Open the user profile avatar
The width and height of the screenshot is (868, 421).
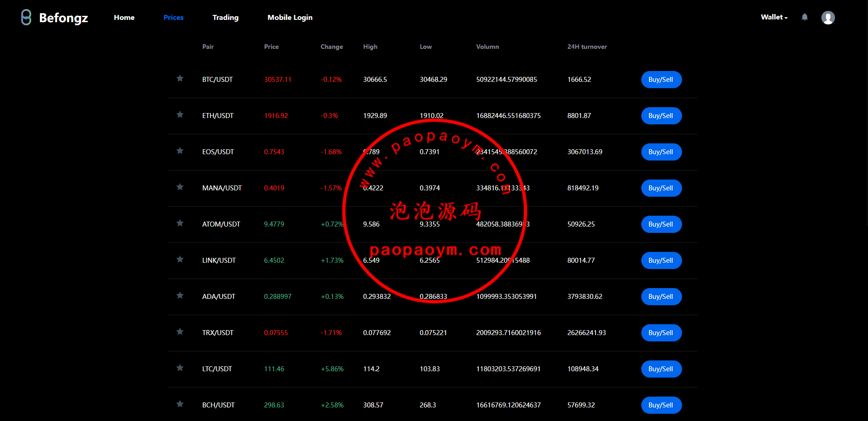coord(828,18)
